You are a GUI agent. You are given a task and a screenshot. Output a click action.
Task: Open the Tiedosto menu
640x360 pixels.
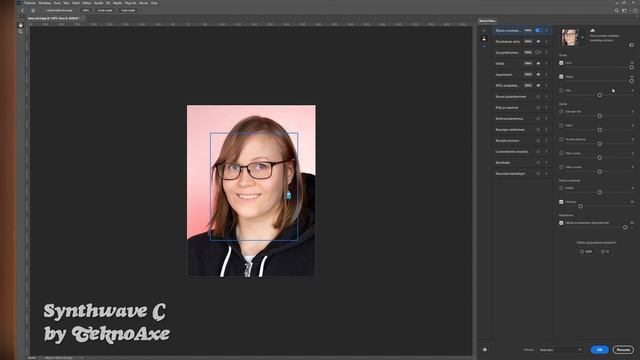30,3
